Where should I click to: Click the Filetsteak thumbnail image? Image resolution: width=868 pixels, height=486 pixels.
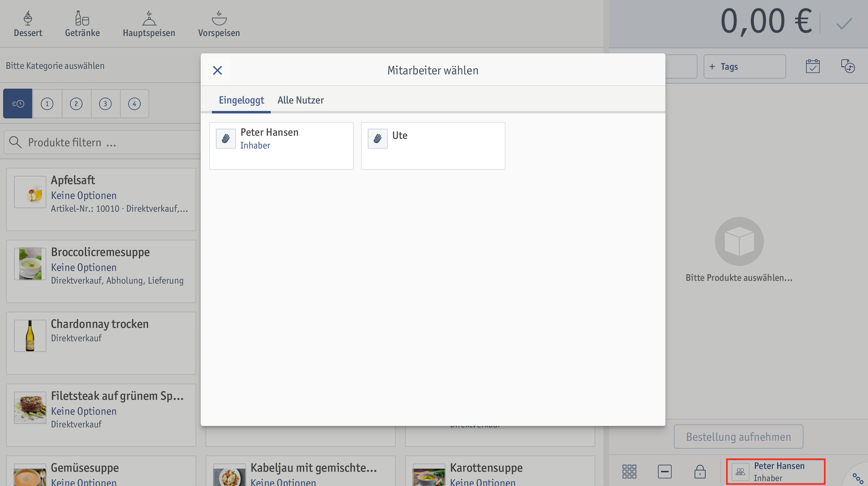click(x=30, y=408)
